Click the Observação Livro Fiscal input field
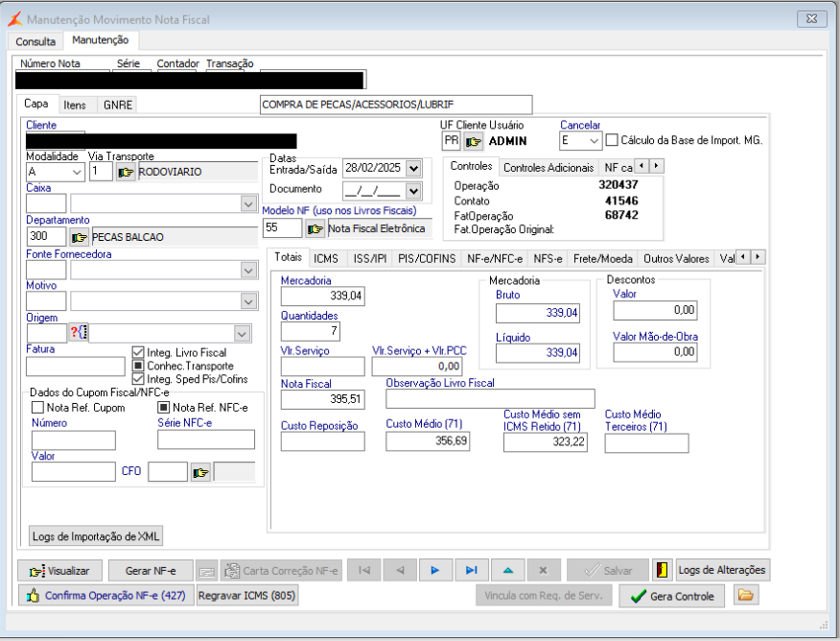 pos(490,398)
